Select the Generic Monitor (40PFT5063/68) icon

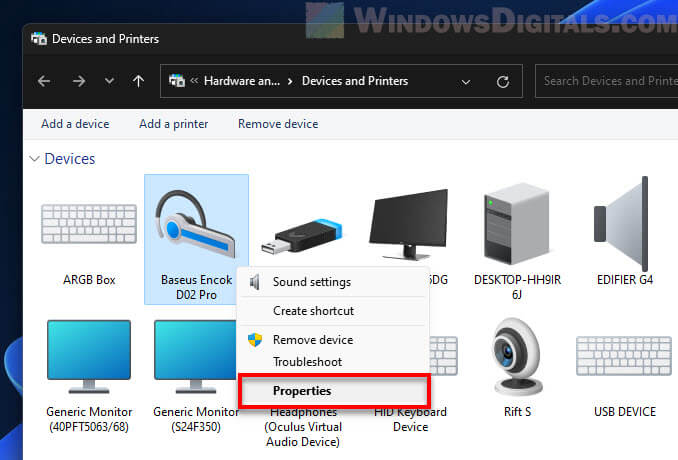[89, 357]
